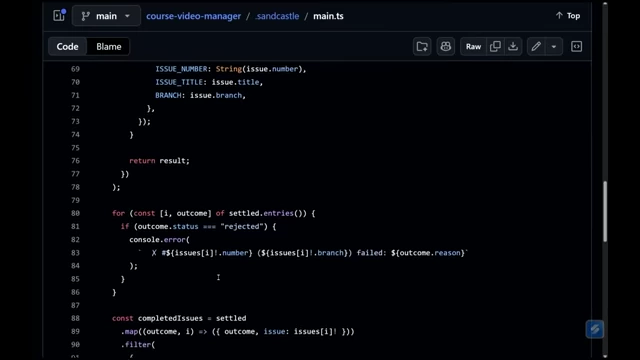Select line number 80

click(75, 213)
